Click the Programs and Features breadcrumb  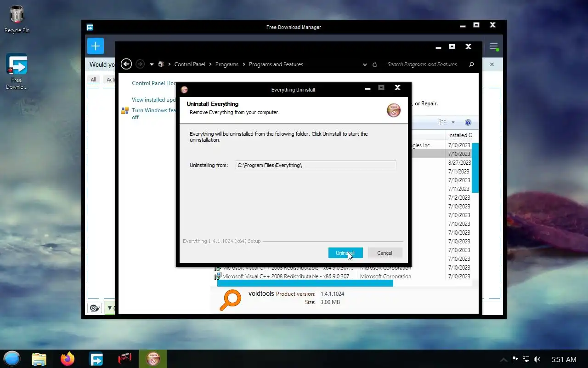coord(276,64)
